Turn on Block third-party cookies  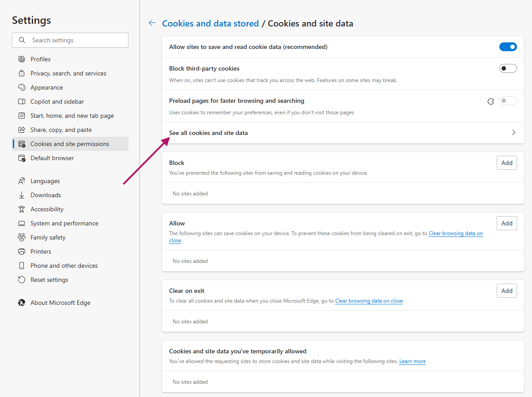coord(508,68)
